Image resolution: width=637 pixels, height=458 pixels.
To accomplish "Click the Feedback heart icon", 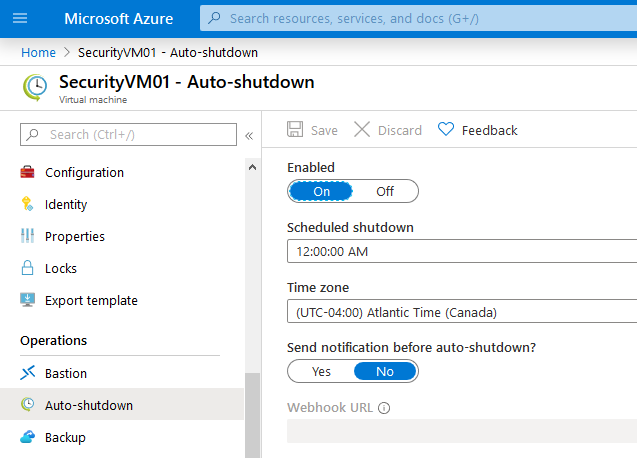I will (x=446, y=130).
